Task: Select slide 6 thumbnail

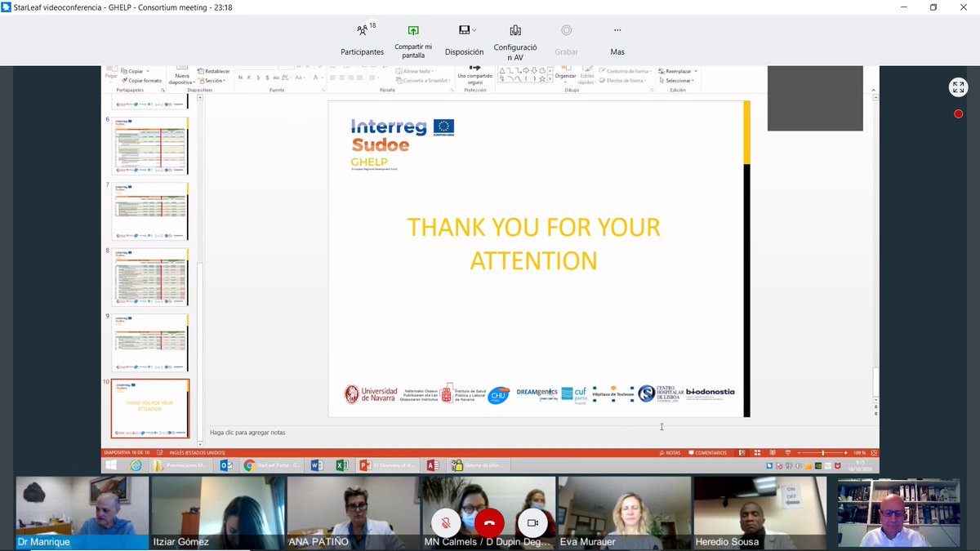Action: pyautogui.click(x=150, y=146)
